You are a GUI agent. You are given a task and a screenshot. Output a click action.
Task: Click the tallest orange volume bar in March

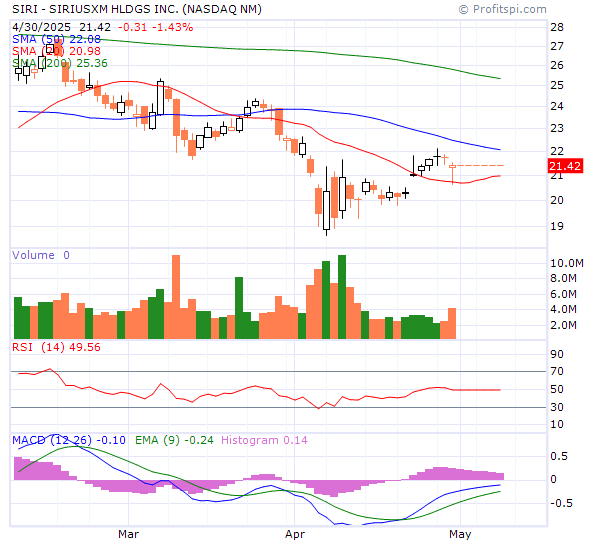(x=176, y=297)
